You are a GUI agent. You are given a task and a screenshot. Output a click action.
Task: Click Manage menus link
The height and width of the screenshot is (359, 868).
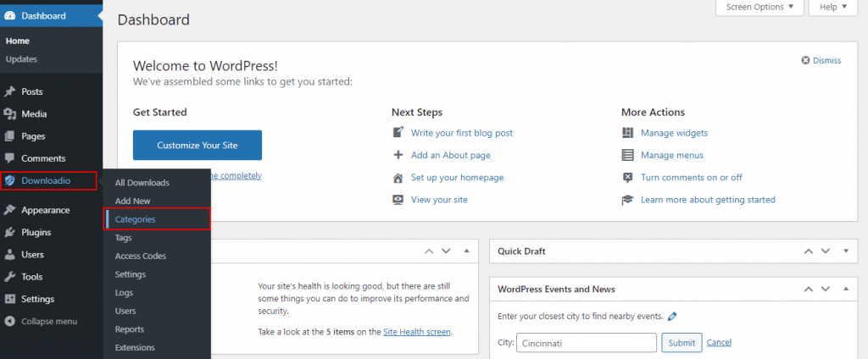coord(672,156)
